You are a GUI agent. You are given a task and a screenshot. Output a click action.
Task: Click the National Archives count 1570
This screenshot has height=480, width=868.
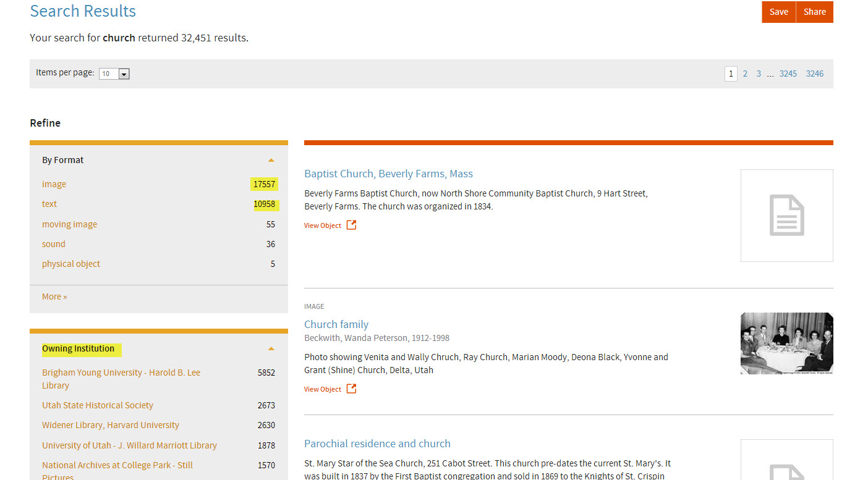coord(266,465)
